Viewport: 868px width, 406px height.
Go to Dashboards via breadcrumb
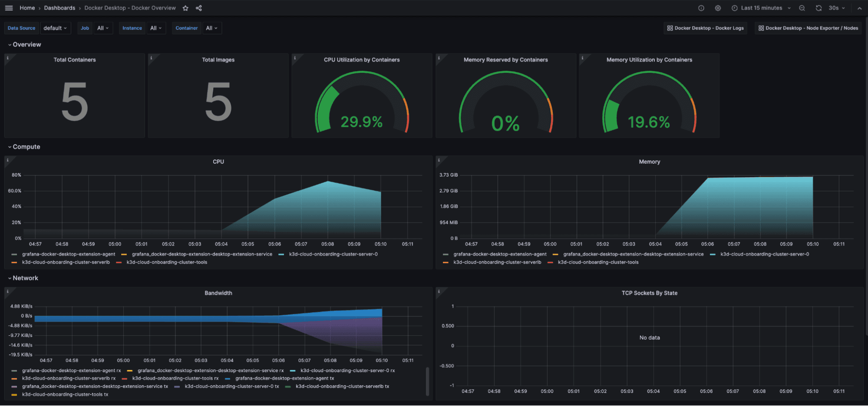(59, 8)
